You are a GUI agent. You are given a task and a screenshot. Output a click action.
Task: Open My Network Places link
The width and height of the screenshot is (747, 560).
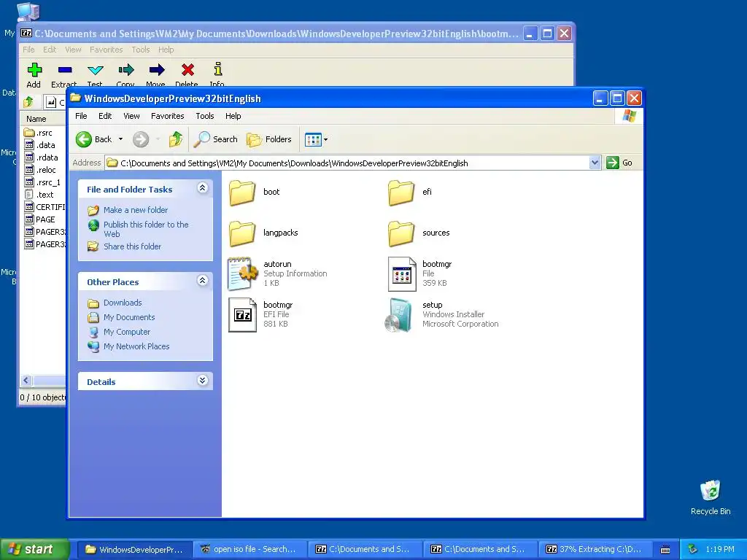pos(136,346)
